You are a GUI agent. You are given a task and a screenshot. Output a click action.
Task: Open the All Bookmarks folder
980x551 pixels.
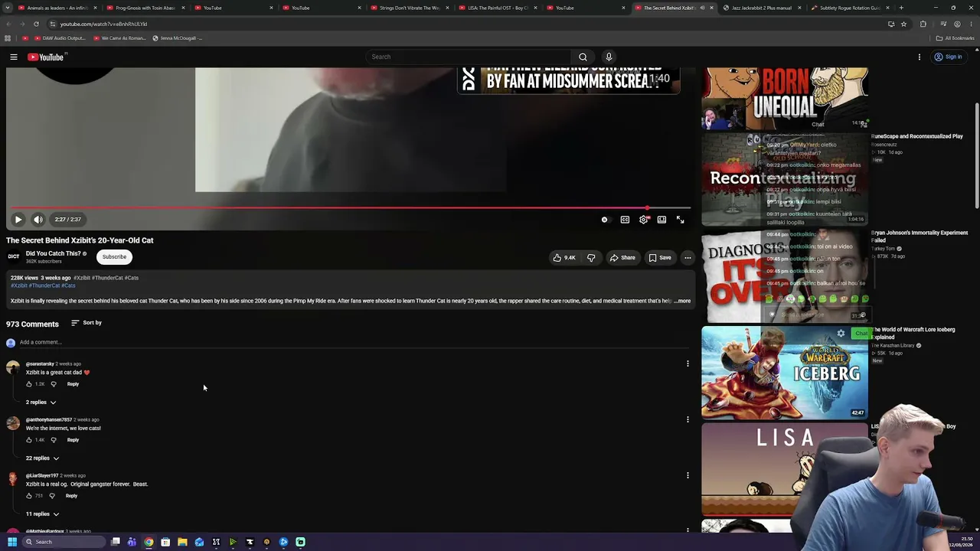(955, 37)
